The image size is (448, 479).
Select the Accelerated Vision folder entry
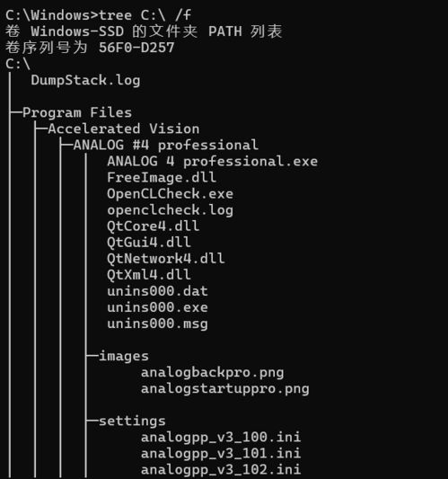tap(124, 129)
